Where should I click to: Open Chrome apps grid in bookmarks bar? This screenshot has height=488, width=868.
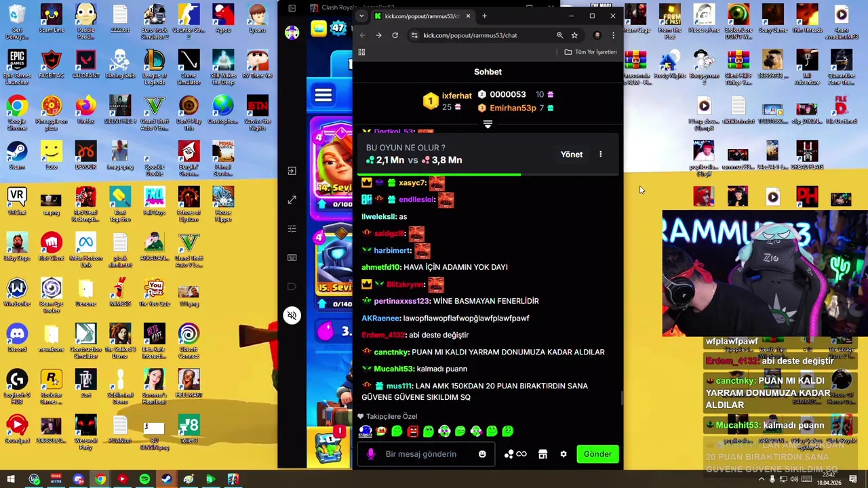361,52
